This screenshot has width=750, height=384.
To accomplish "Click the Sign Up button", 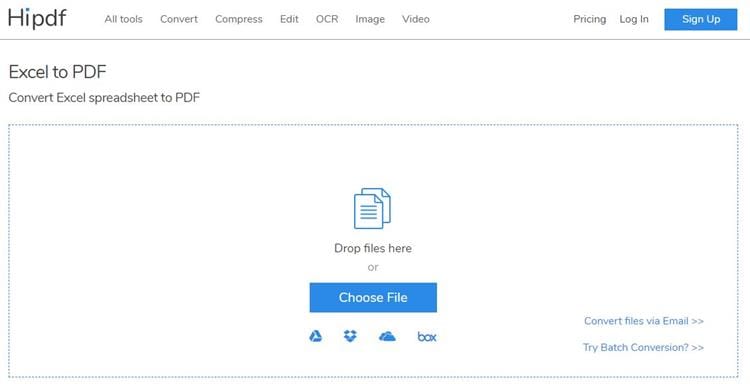I will [701, 19].
